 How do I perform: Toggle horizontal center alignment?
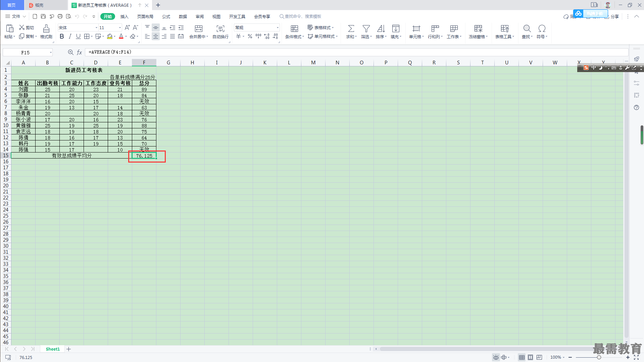[x=156, y=36]
